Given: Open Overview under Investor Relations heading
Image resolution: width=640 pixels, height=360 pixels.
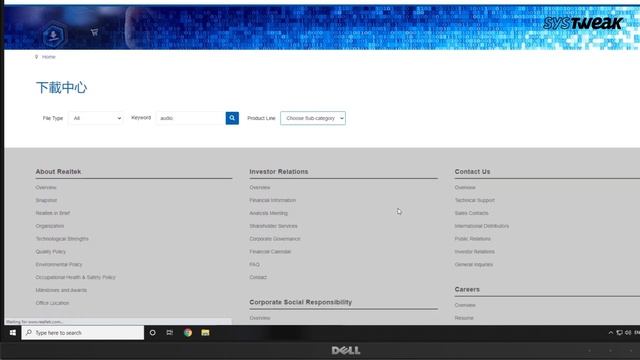Looking at the screenshot, I should pyautogui.click(x=260, y=187).
